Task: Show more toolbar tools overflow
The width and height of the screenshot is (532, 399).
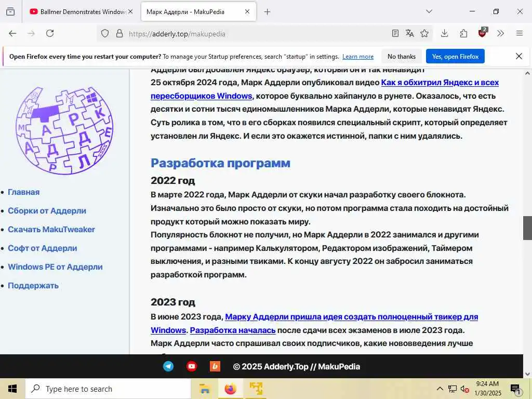Action: pyautogui.click(x=500, y=33)
